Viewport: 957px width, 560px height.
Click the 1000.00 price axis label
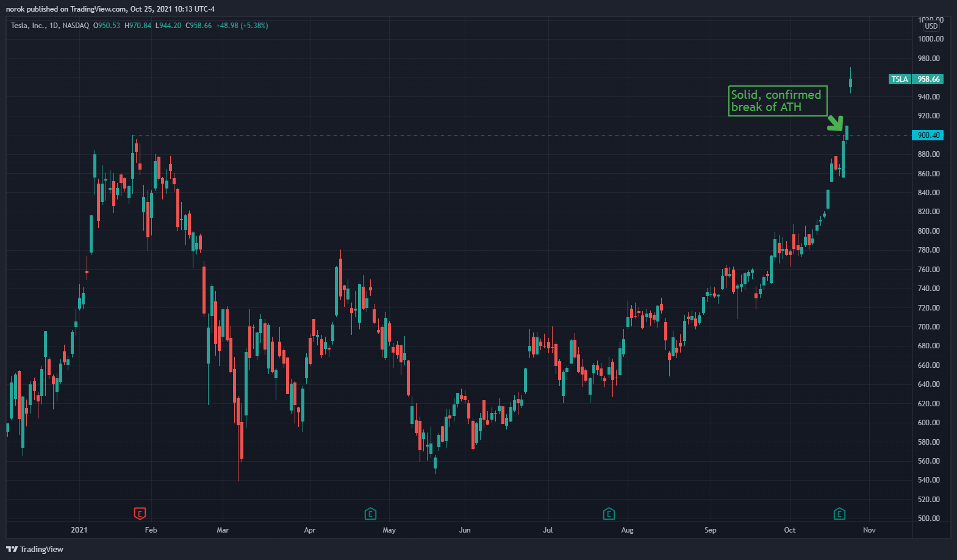point(931,39)
